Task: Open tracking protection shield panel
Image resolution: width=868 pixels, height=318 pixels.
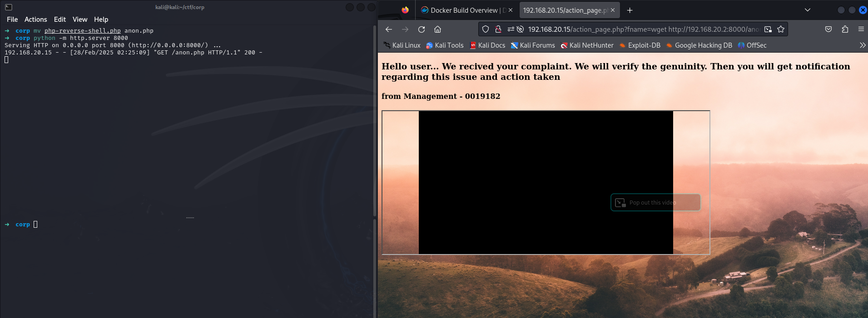Action: point(486,29)
